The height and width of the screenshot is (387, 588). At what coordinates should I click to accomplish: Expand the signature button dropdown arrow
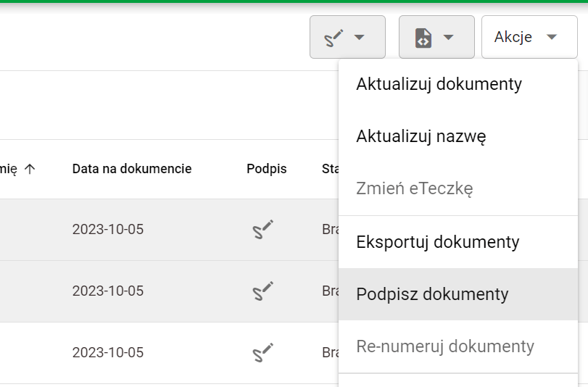click(x=360, y=38)
